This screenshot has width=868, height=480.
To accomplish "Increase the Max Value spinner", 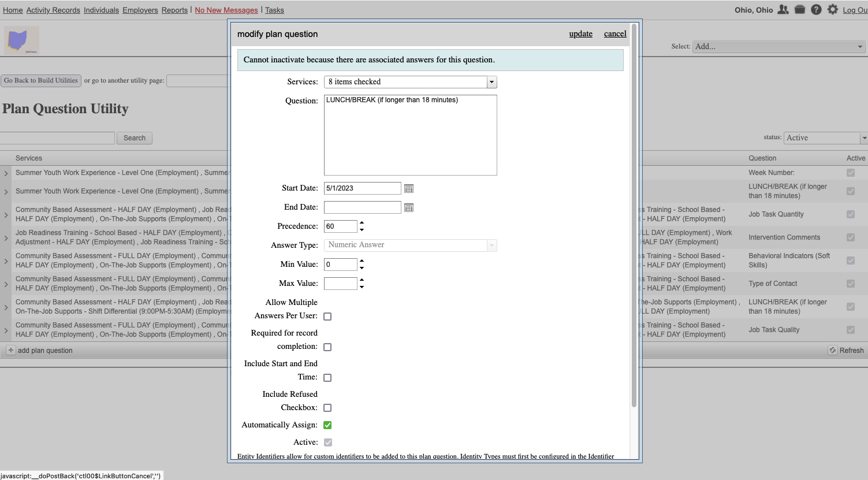I will tap(362, 280).
